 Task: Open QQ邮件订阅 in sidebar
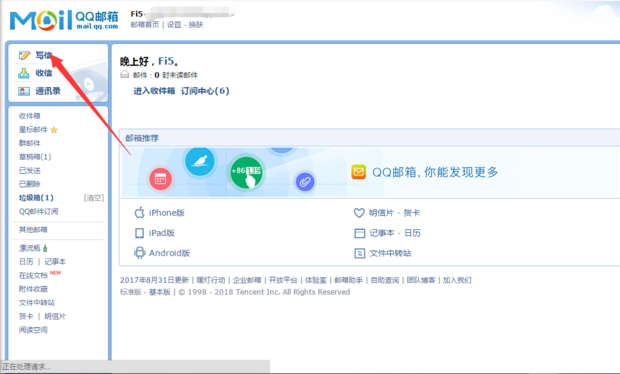38,212
